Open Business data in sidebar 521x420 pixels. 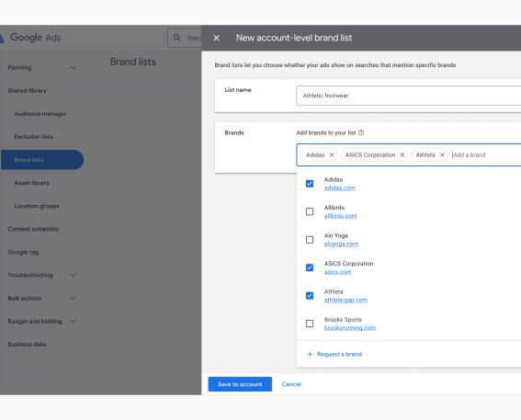(x=27, y=345)
